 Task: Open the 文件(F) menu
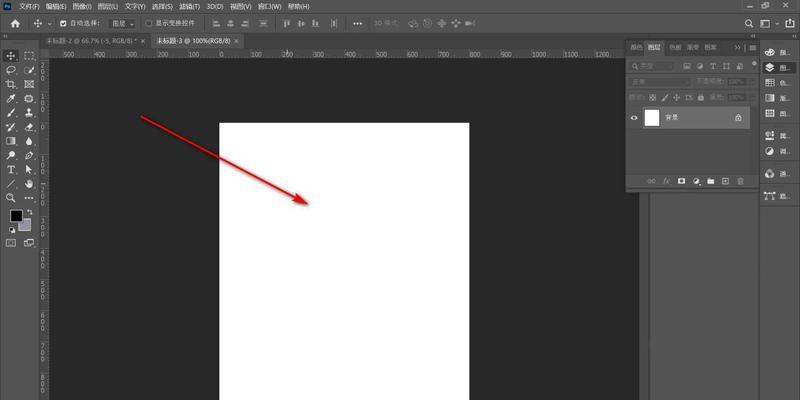pos(29,7)
